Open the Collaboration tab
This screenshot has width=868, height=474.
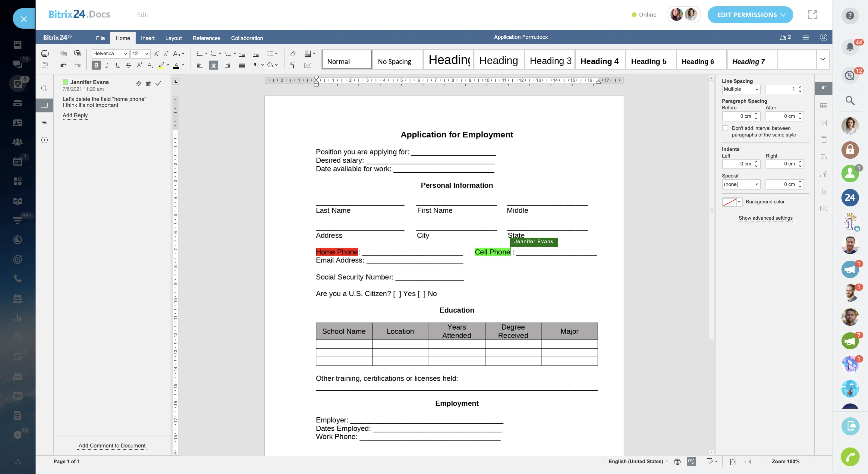click(247, 38)
